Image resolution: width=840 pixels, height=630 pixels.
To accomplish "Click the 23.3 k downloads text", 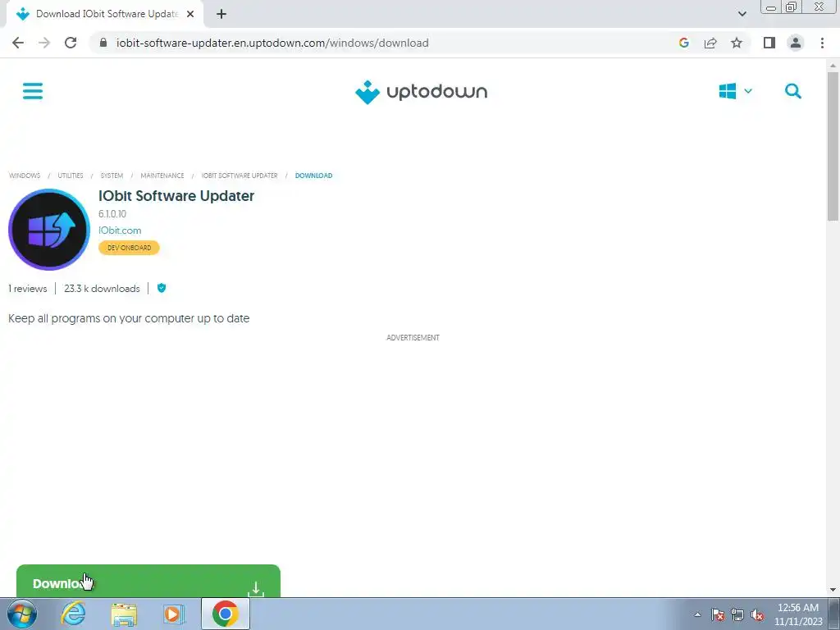I will click(102, 289).
